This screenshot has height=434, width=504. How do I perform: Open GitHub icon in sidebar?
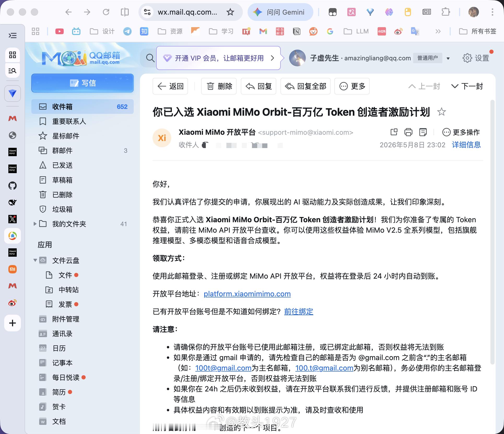[13, 186]
